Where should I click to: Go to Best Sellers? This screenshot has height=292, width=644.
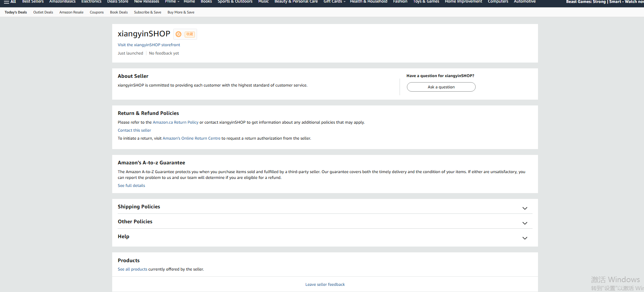click(x=33, y=2)
